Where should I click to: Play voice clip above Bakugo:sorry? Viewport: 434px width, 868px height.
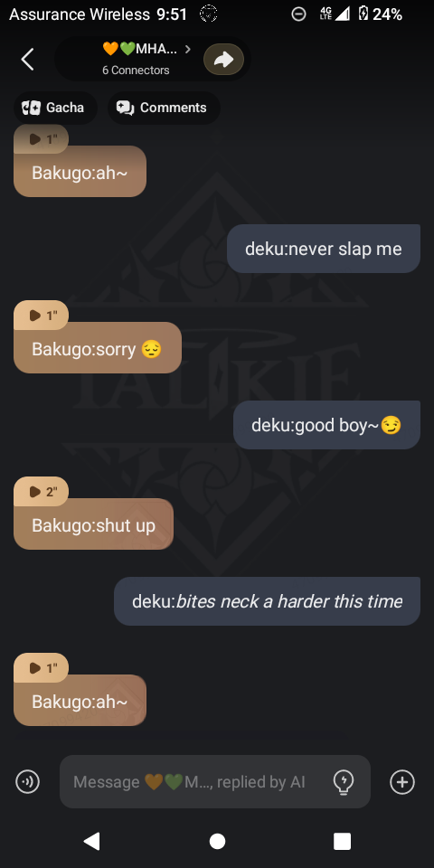[x=41, y=315]
